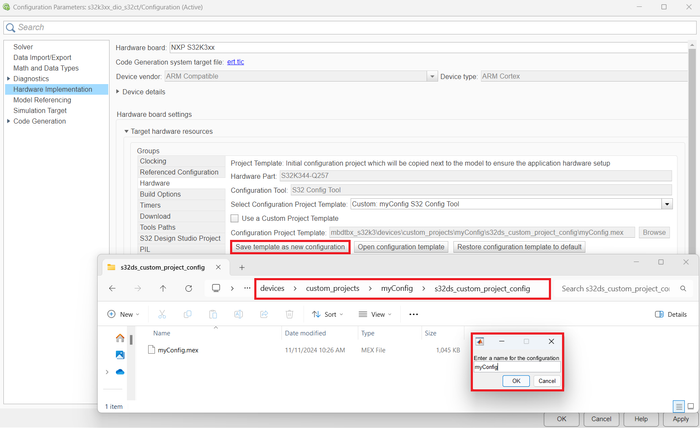
Task: Collapse Target hardware resources section
Action: pos(126,131)
